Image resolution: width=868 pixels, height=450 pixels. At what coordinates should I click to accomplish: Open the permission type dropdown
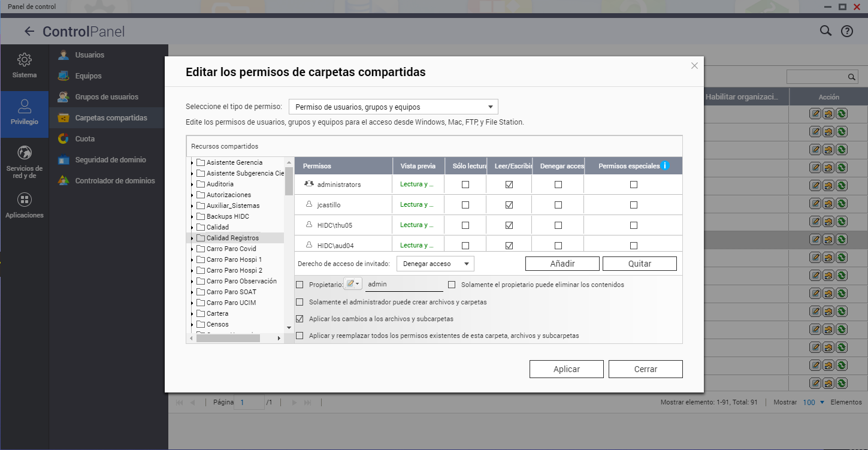(x=393, y=107)
